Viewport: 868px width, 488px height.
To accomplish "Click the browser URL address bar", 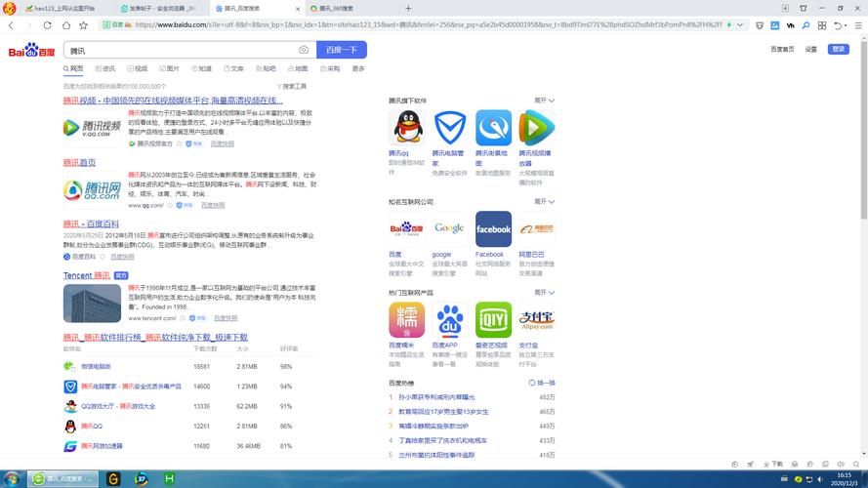I will [x=427, y=25].
